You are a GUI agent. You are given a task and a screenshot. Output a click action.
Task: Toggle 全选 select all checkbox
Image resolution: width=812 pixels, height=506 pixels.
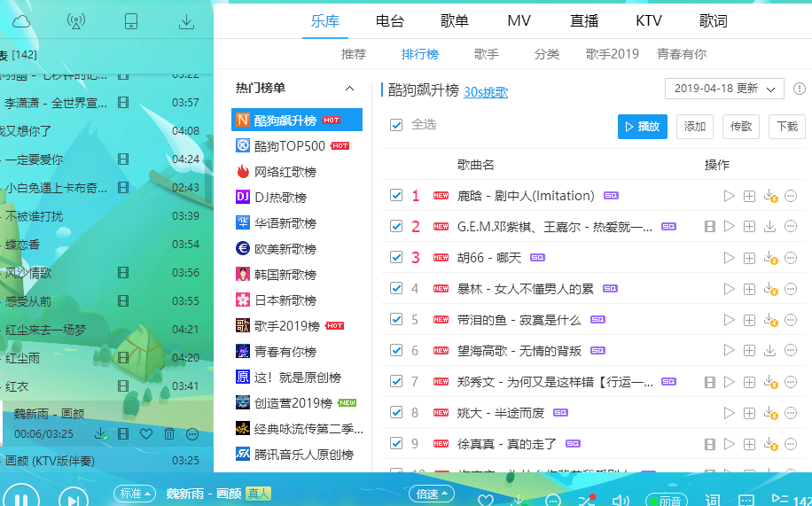click(396, 125)
